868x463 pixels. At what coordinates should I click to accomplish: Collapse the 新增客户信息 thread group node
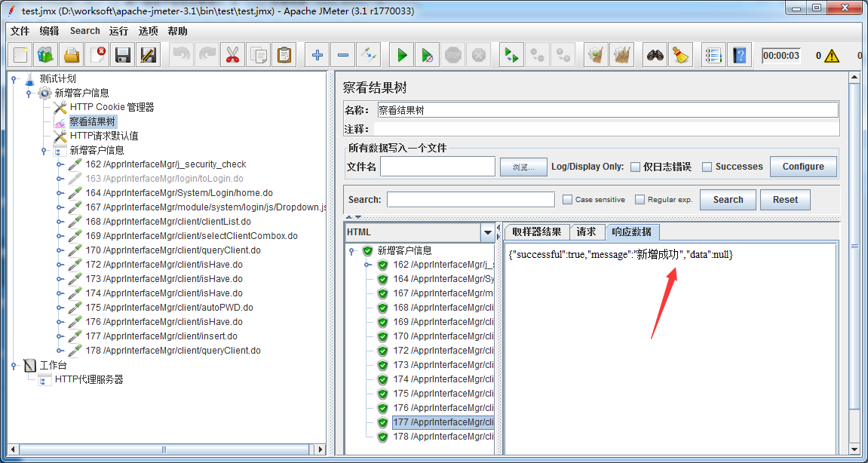[29, 93]
